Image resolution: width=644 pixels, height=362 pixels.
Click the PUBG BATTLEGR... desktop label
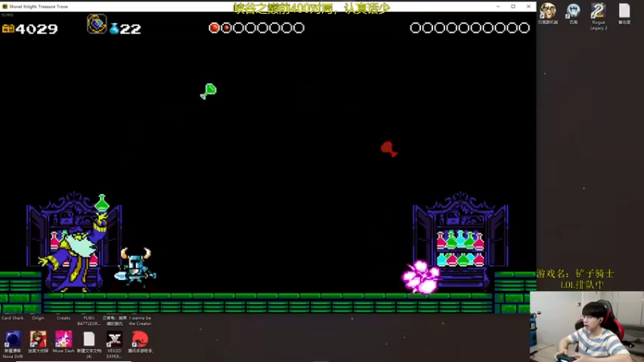[89, 321]
